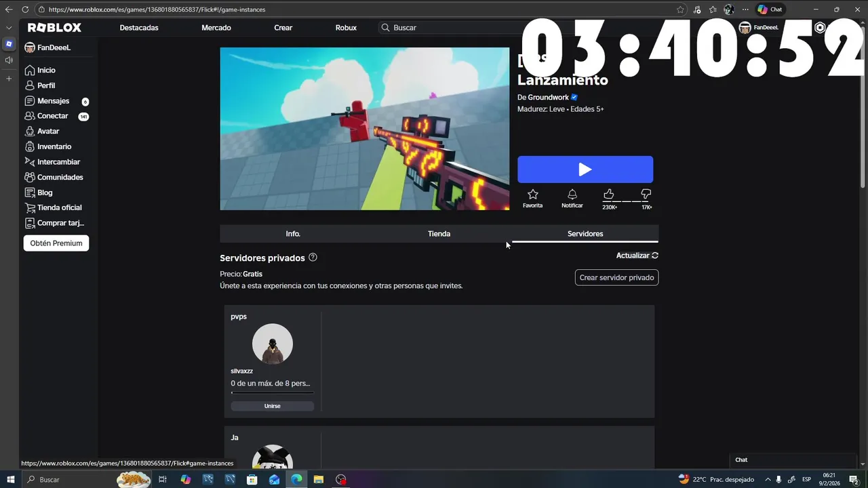Open Mercado in the top navigation

[216, 28]
